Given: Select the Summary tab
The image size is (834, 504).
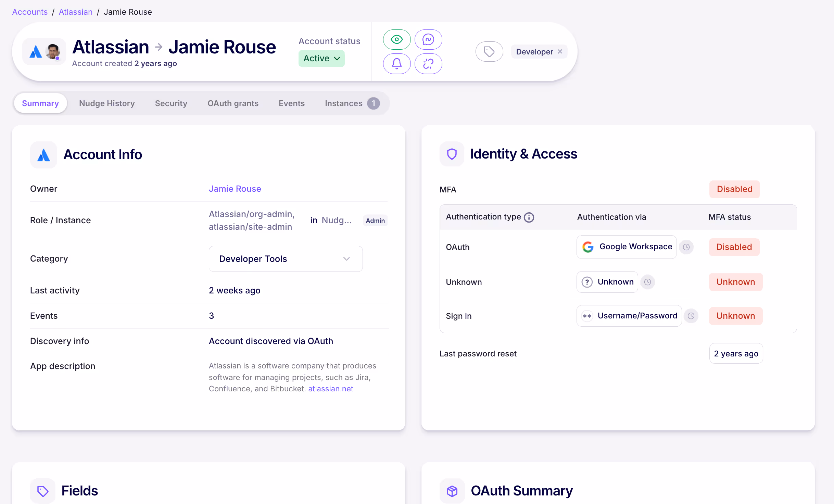Looking at the screenshot, I should click(40, 103).
